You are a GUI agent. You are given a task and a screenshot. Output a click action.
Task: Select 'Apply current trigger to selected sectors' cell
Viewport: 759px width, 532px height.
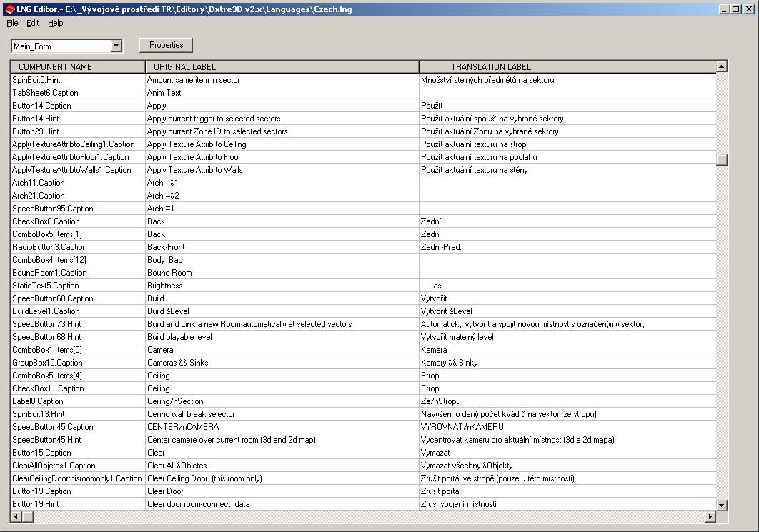click(x=282, y=119)
